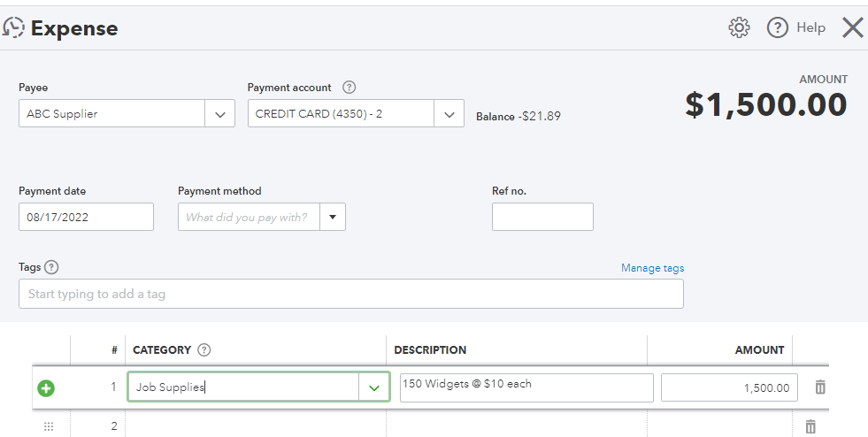Close the Expense form
Viewport: 868px width, 437px height.
coord(852,27)
